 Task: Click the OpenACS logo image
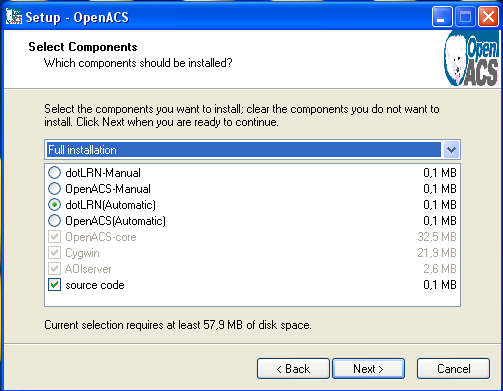pos(471,59)
